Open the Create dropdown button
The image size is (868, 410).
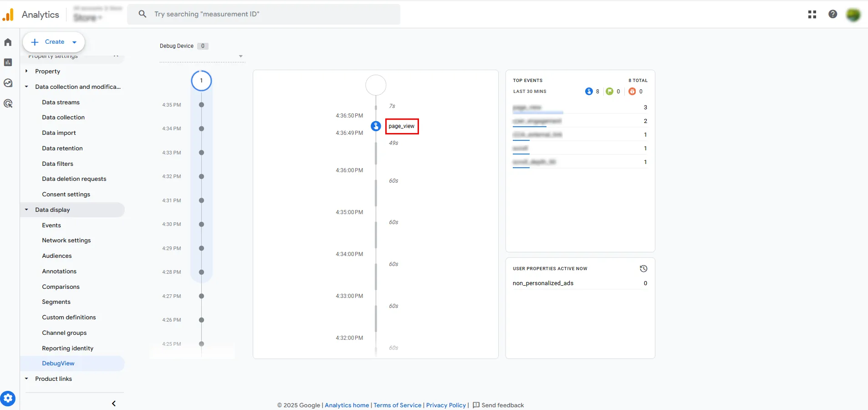coord(54,42)
